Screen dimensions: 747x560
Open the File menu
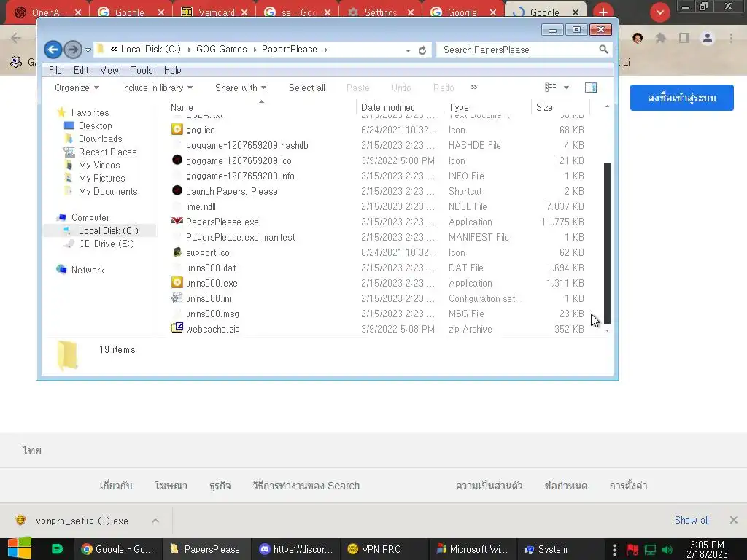(55, 70)
